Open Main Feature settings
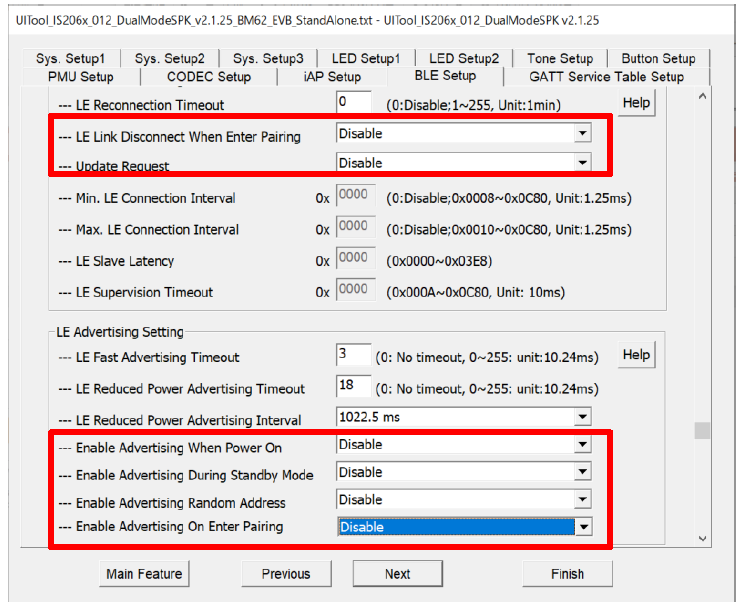 pyautogui.click(x=144, y=574)
